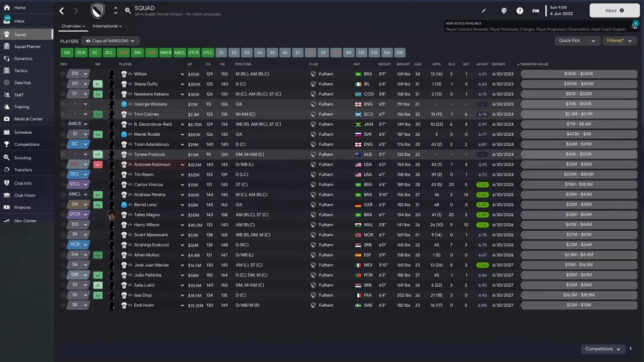Select the S1 substitute slot button
The height and width of the screenshot is (362, 644).
coord(222,52)
